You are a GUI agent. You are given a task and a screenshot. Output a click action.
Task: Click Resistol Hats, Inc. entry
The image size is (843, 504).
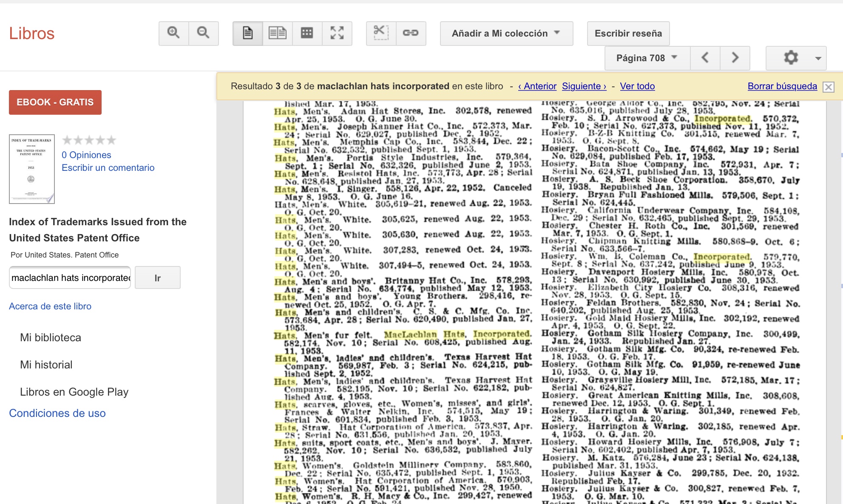(x=403, y=177)
